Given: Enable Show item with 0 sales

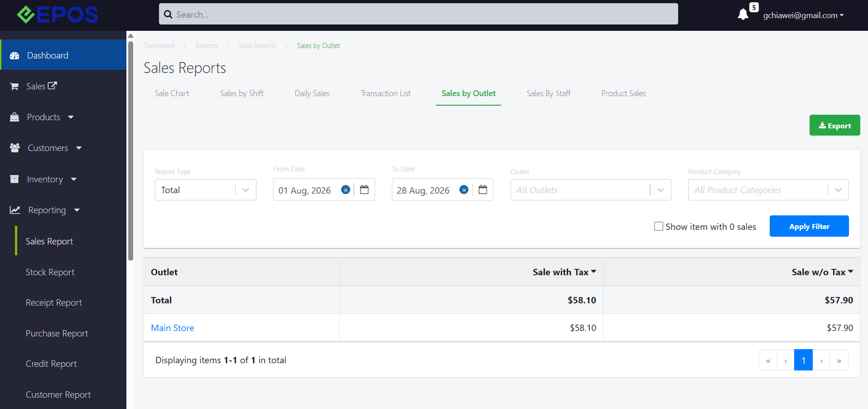Looking at the screenshot, I should pyautogui.click(x=659, y=226).
